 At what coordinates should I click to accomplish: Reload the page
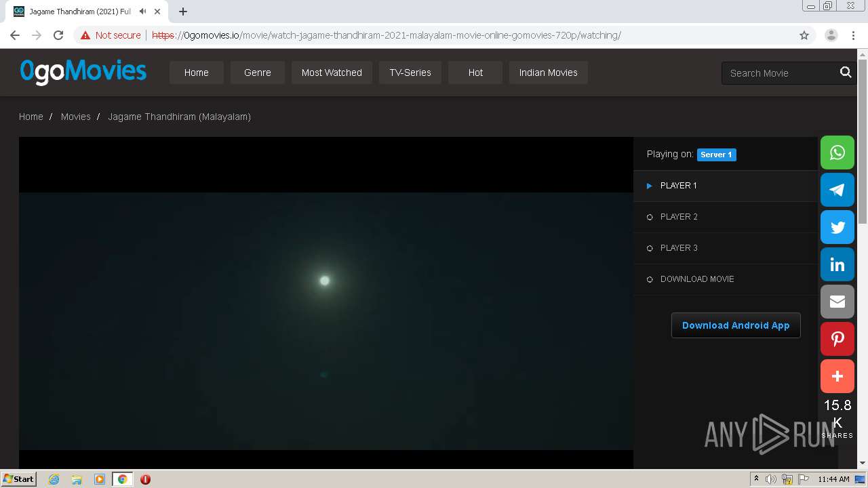coord(58,35)
